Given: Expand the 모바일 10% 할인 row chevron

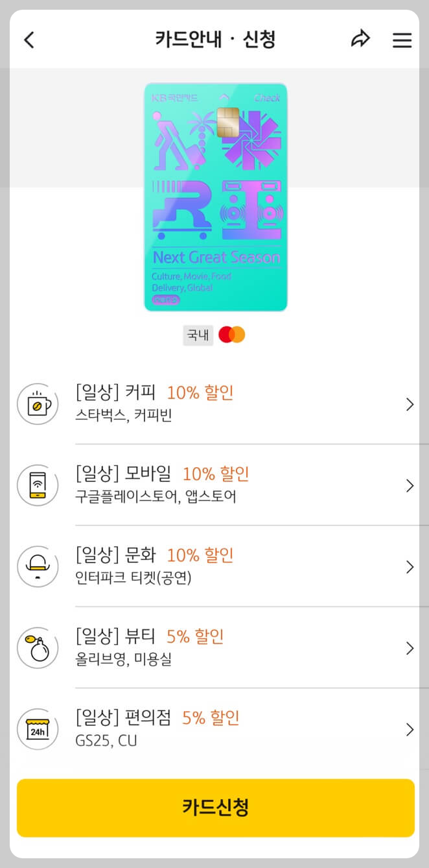Looking at the screenshot, I should [x=410, y=485].
